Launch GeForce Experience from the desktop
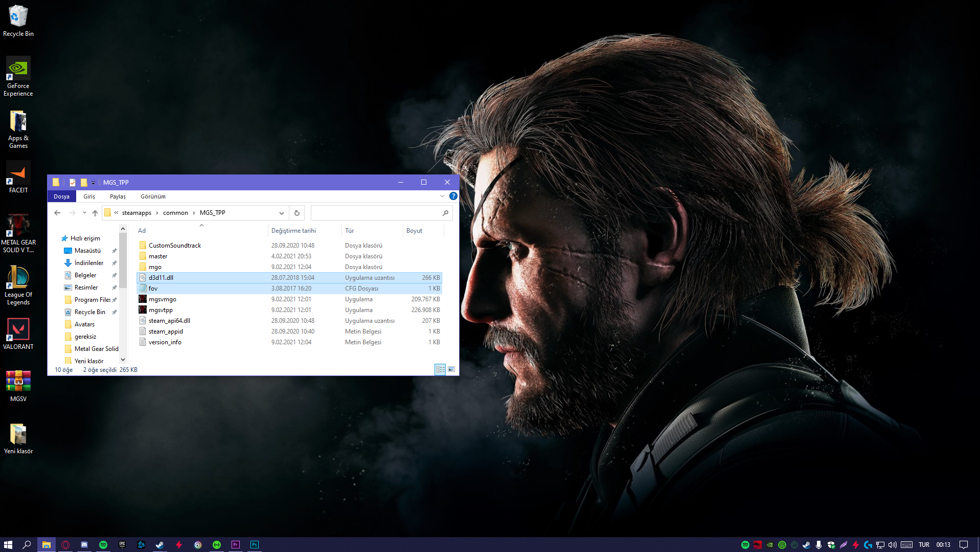This screenshot has width=980, height=552. [18, 76]
